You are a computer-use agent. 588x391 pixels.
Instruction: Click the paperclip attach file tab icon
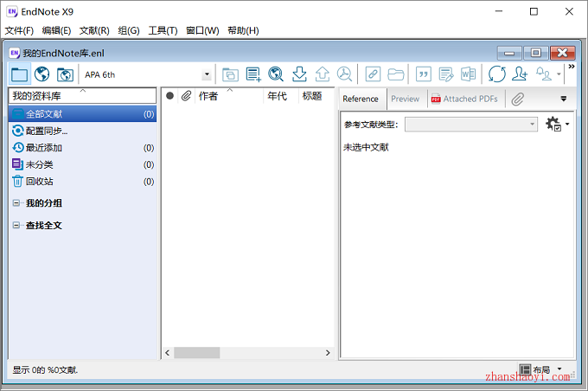point(517,99)
